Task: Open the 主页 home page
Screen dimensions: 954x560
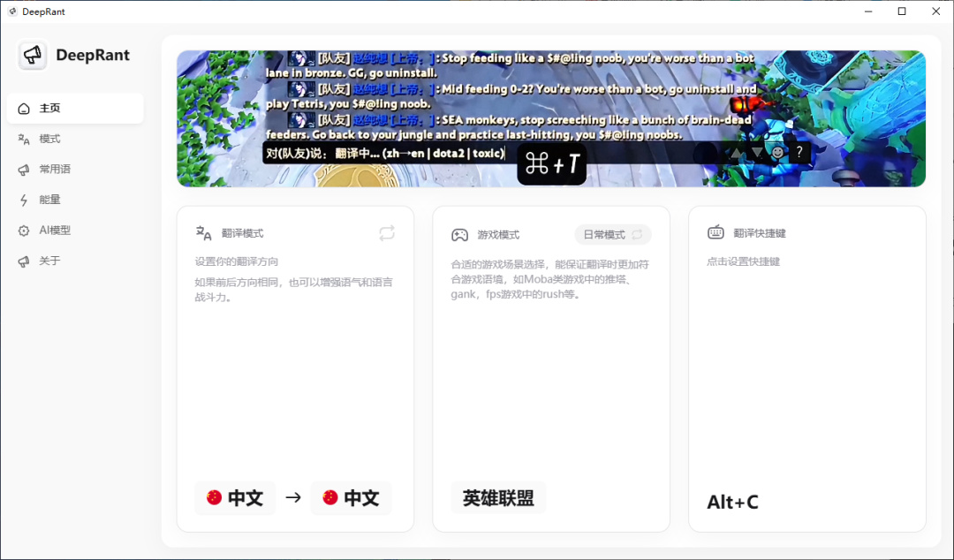Action: (75, 109)
